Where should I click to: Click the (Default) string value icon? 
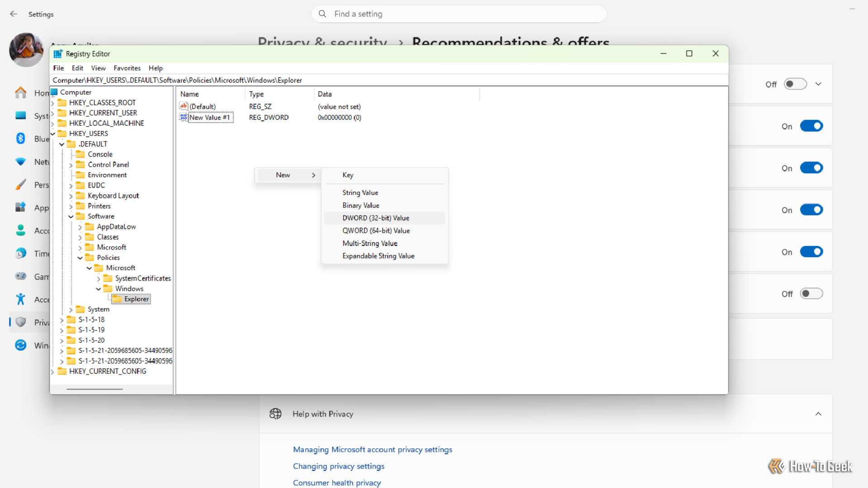pyautogui.click(x=184, y=106)
